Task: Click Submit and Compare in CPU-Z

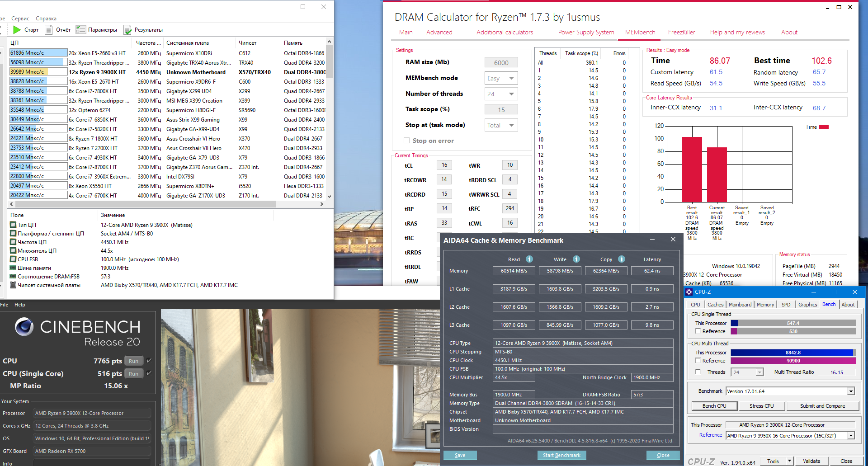Action: pyautogui.click(x=822, y=406)
